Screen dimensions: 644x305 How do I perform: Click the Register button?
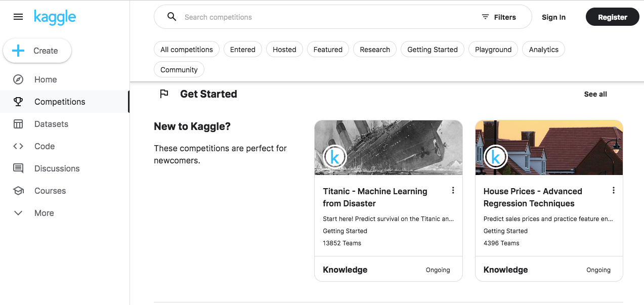point(613,17)
